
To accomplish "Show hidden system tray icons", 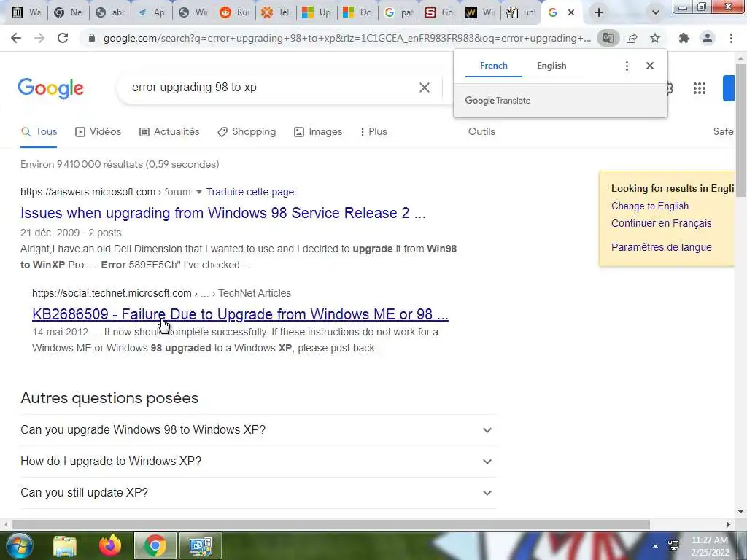I will pyautogui.click(x=656, y=546).
